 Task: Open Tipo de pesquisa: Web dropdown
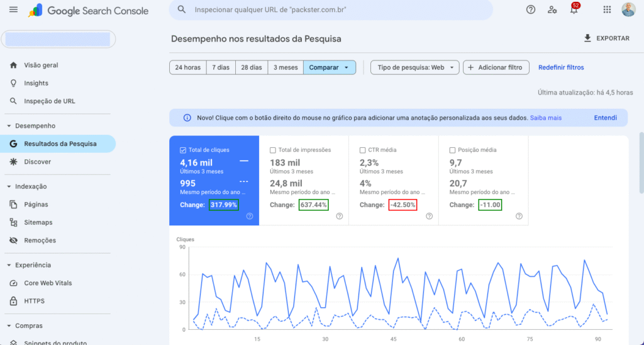(x=414, y=67)
